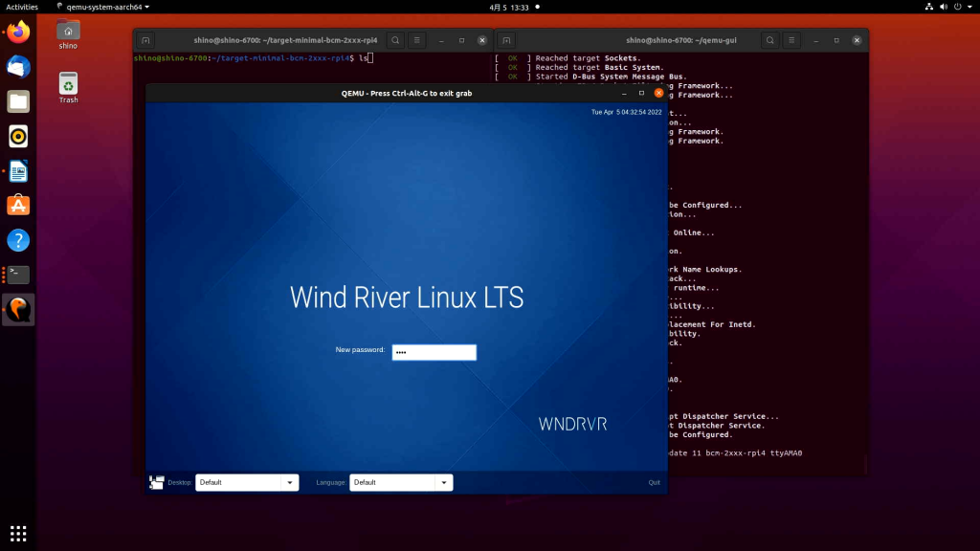Select the Firefox icon in the dock
Viewport: 980px width, 551px height.
tap(17, 30)
